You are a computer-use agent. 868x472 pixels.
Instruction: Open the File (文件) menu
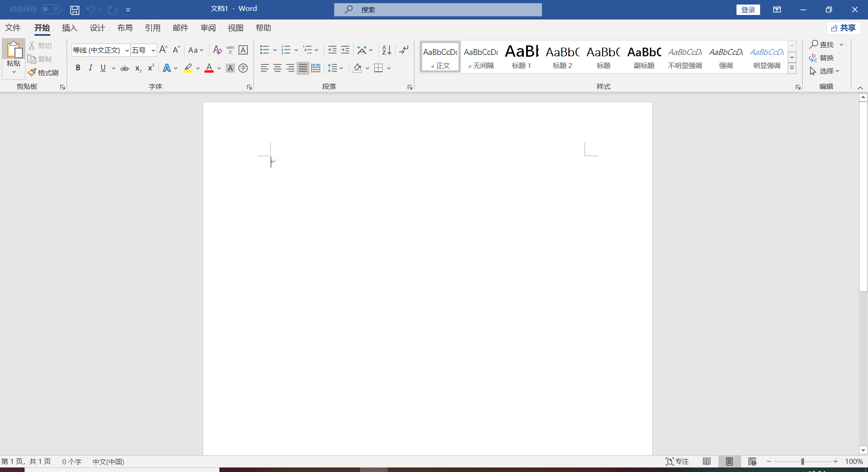point(13,28)
